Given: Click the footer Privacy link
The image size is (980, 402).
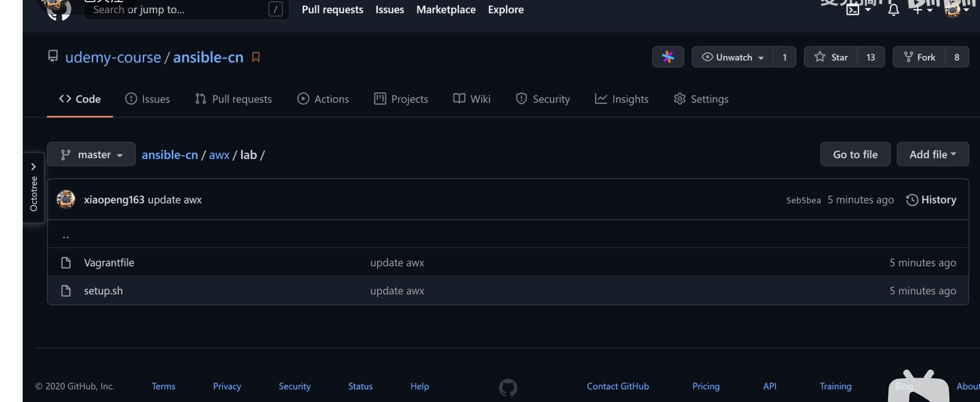Looking at the screenshot, I should pyautogui.click(x=227, y=386).
